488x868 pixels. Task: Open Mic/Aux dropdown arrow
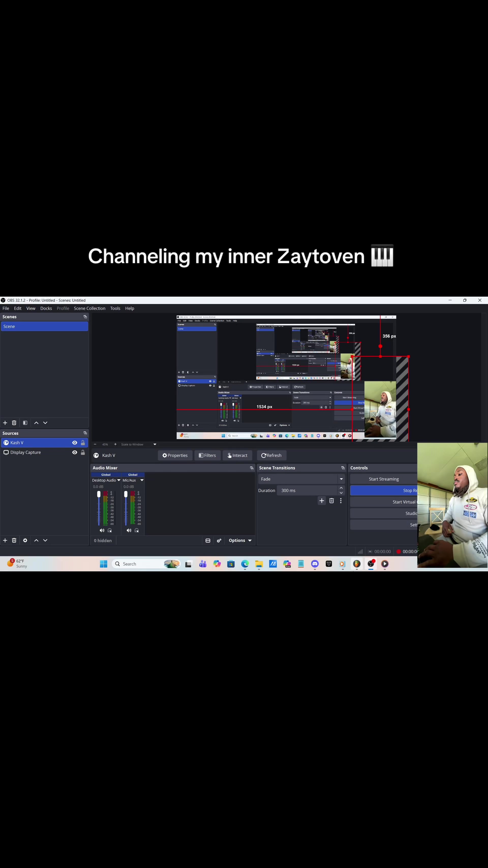[142, 480]
